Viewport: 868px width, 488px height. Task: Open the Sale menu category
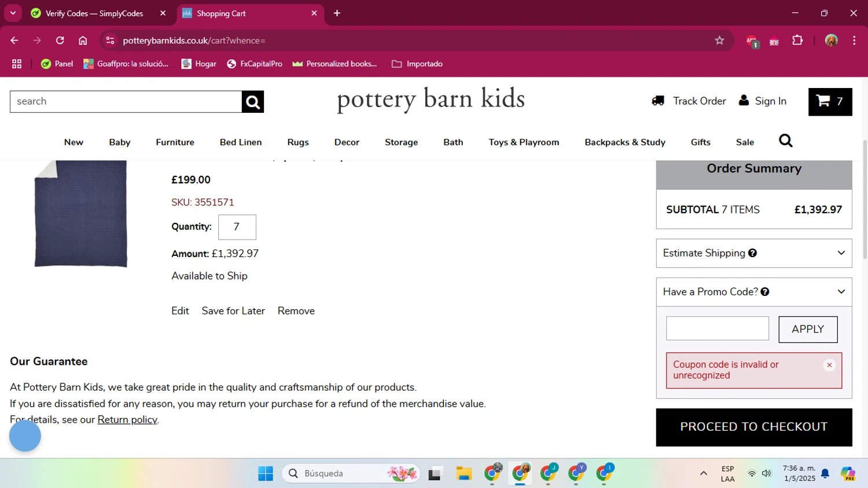pyautogui.click(x=745, y=142)
